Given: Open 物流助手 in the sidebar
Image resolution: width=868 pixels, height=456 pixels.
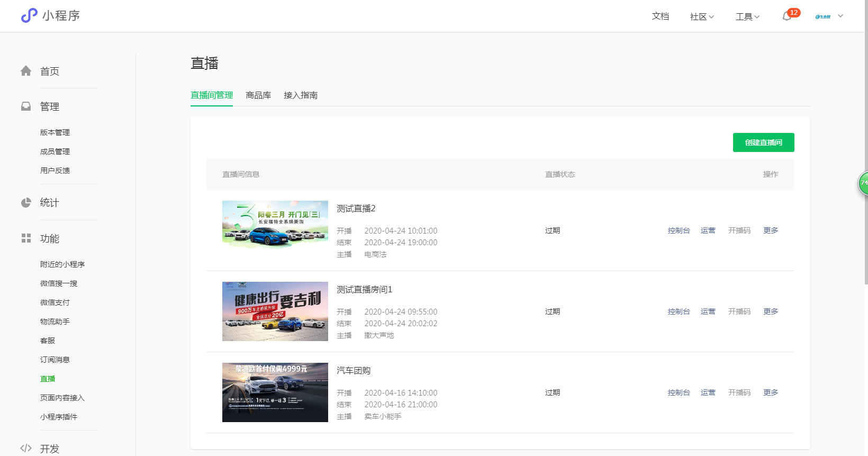Looking at the screenshot, I should pyautogui.click(x=55, y=321).
